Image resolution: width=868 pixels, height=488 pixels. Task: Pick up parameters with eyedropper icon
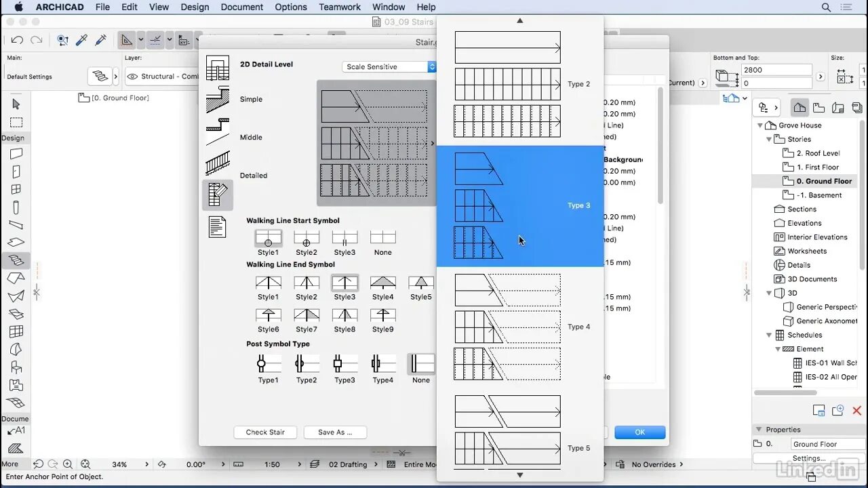coord(81,40)
